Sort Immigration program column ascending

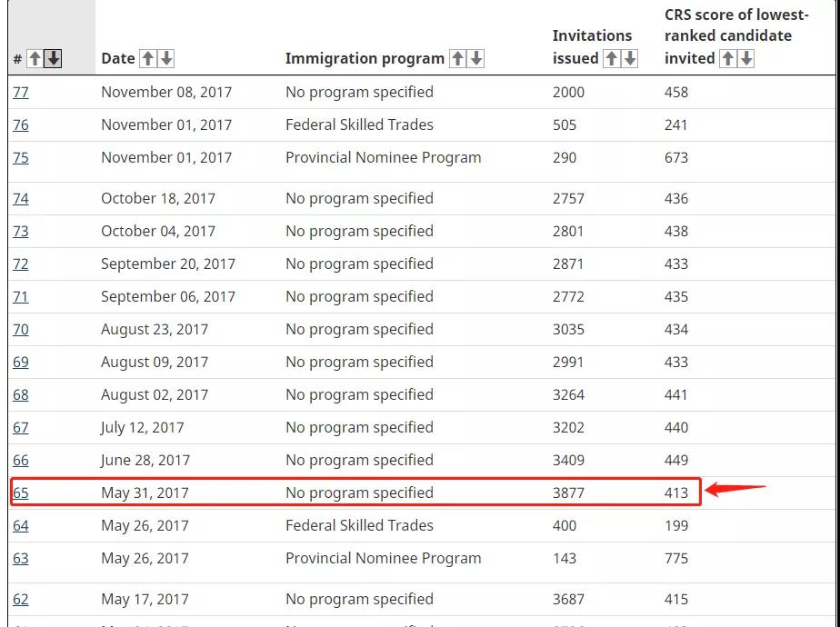(457, 59)
